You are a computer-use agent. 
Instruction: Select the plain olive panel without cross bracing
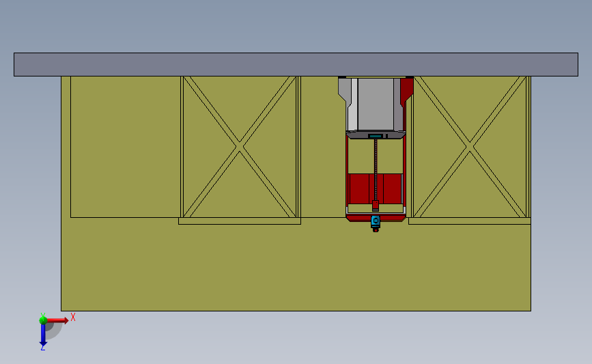tap(125, 147)
